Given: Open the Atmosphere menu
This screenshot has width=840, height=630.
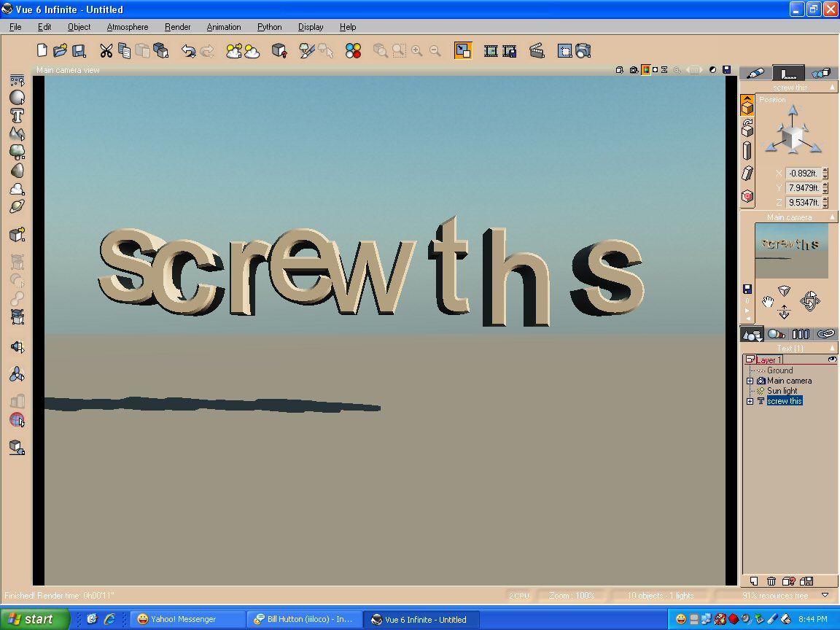Looking at the screenshot, I should click(x=127, y=27).
